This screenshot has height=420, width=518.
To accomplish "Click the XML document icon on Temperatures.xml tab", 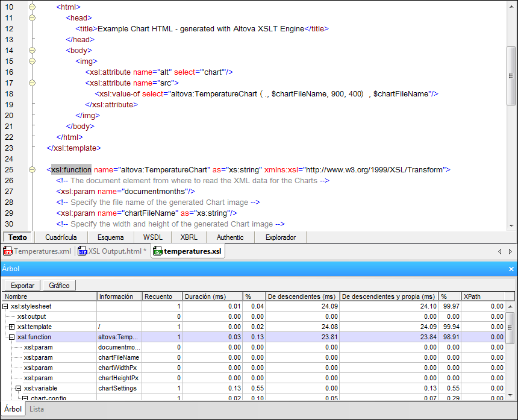I will click(8, 251).
